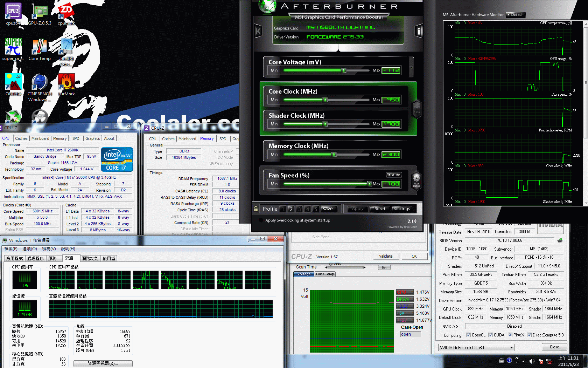Click the Validate button in CPU-Z

point(386,256)
